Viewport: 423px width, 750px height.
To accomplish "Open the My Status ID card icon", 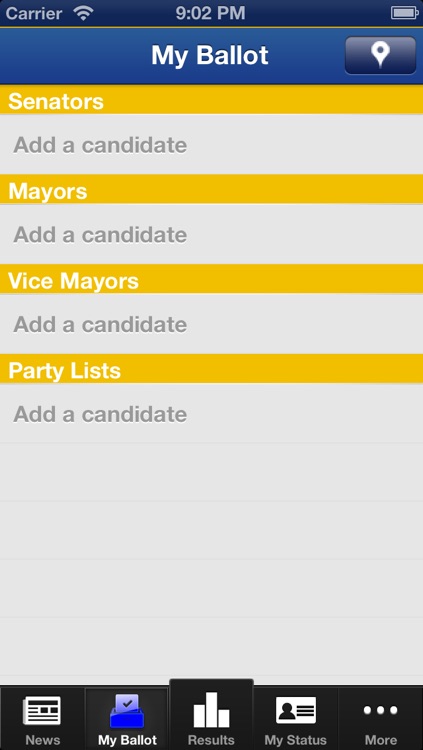I will (296, 710).
